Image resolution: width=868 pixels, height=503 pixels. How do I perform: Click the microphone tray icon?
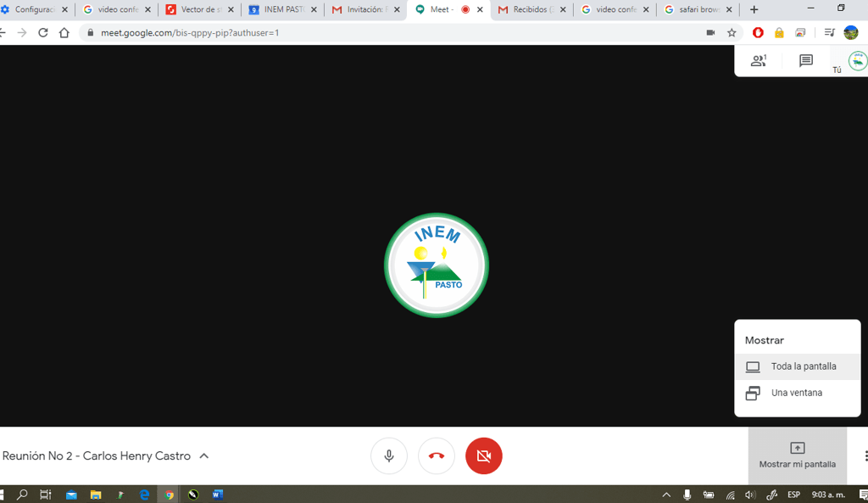point(687,495)
